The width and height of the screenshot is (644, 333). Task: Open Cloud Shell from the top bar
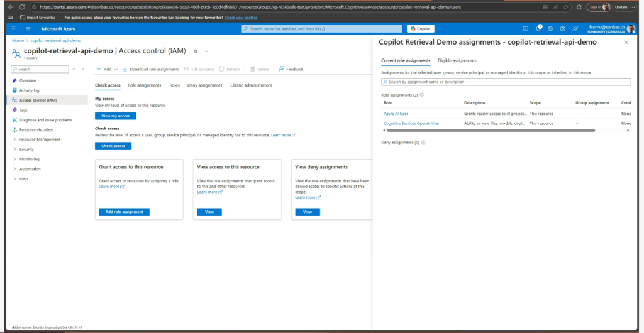pos(526,29)
